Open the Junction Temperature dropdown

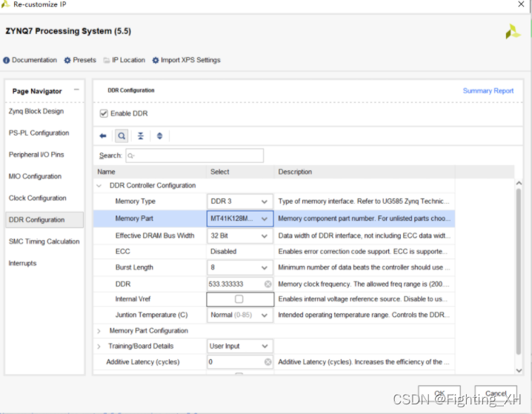tap(240, 315)
